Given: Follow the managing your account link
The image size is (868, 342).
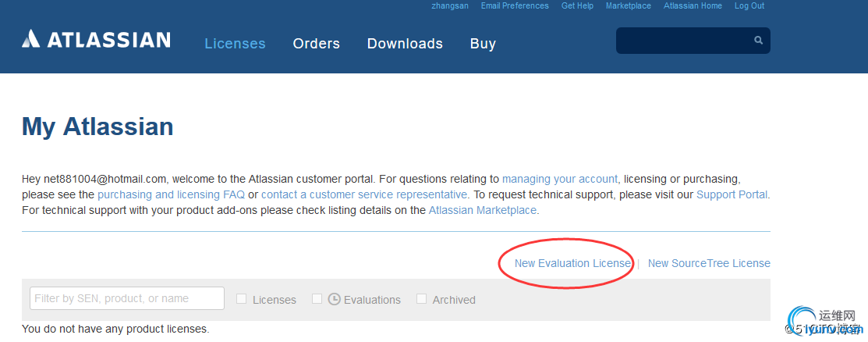Looking at the screenshot, I should [560, 179].
